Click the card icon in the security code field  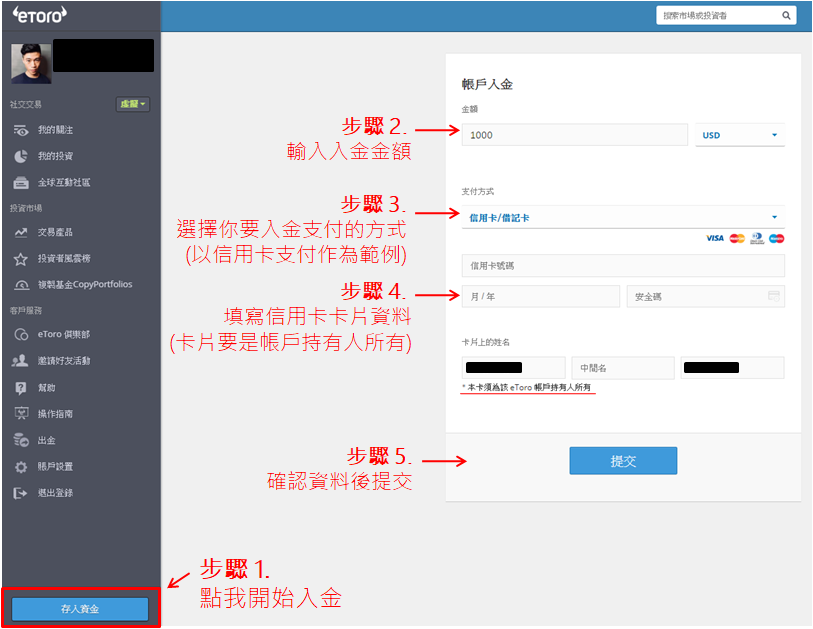tap(774, 296)
